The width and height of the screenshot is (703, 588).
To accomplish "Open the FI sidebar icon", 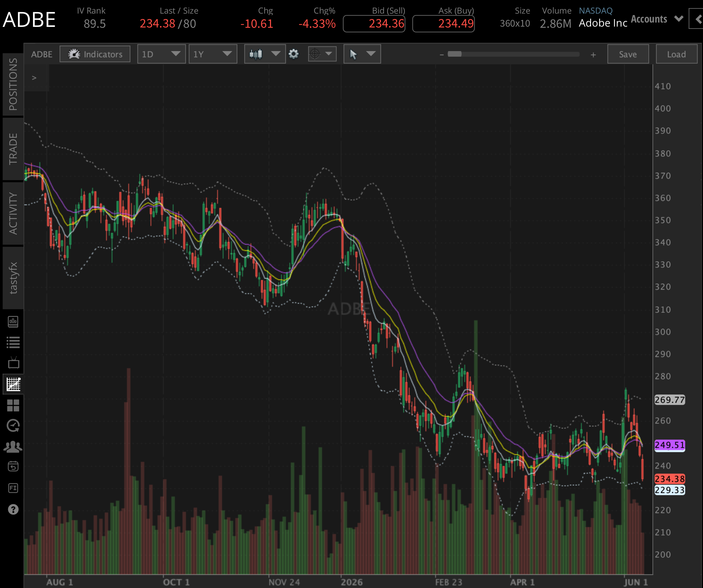I will click(x=13, y=488).
